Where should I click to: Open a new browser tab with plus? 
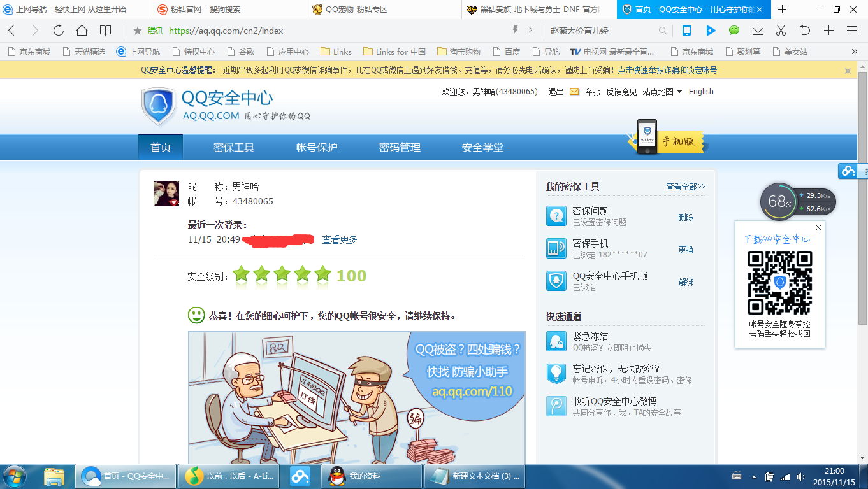[x=783, y=10]
